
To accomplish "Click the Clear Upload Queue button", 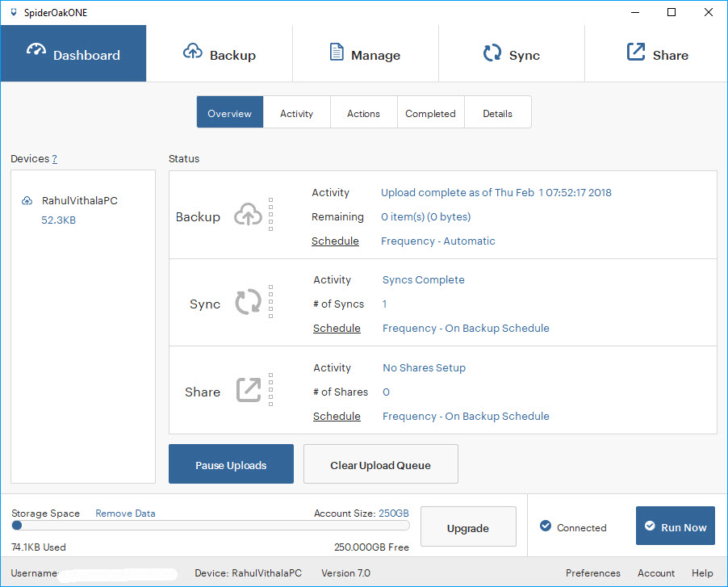I will 381,464.
